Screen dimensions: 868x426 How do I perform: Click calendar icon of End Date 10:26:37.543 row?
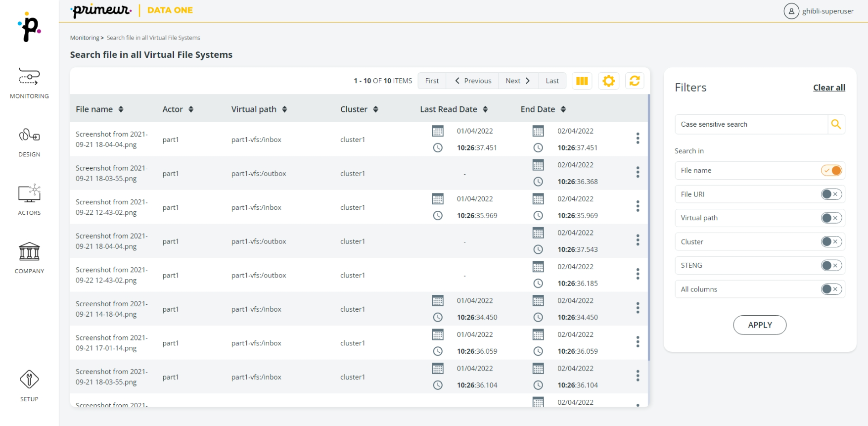(x=538, y=233)
